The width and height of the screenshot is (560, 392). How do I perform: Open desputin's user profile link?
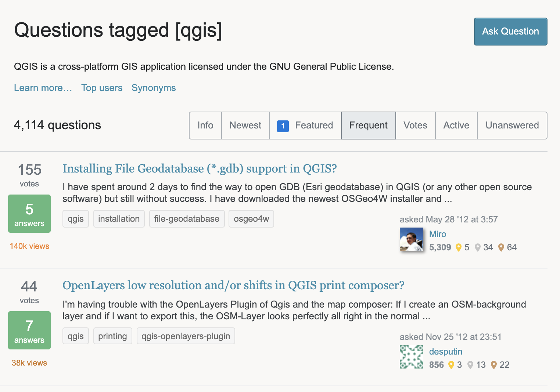click(446, 352)
